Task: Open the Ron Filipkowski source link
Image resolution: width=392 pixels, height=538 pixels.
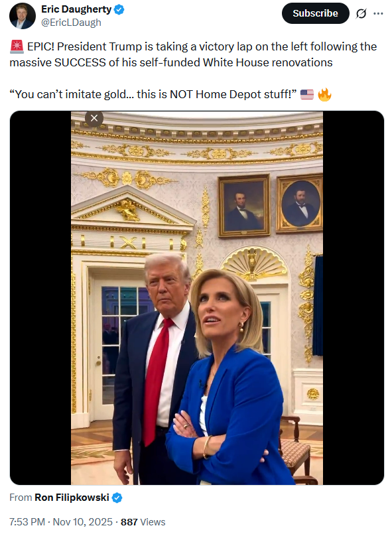Action: coord(72,498)
